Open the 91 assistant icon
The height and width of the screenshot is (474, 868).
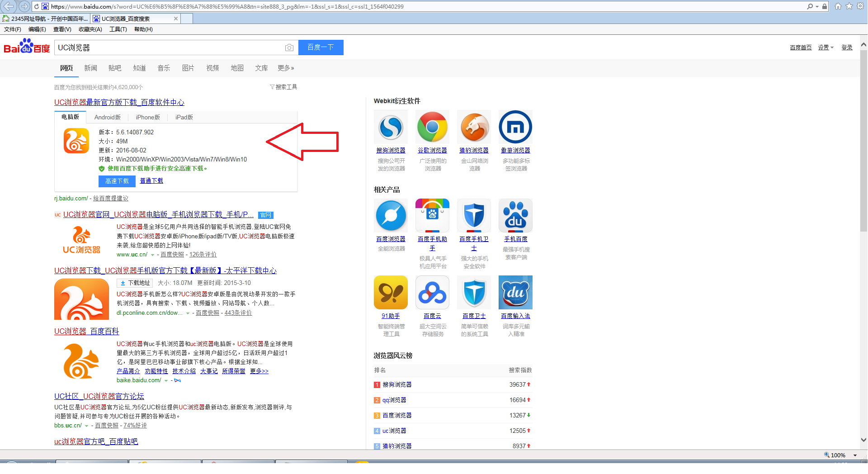coord(391,293)
